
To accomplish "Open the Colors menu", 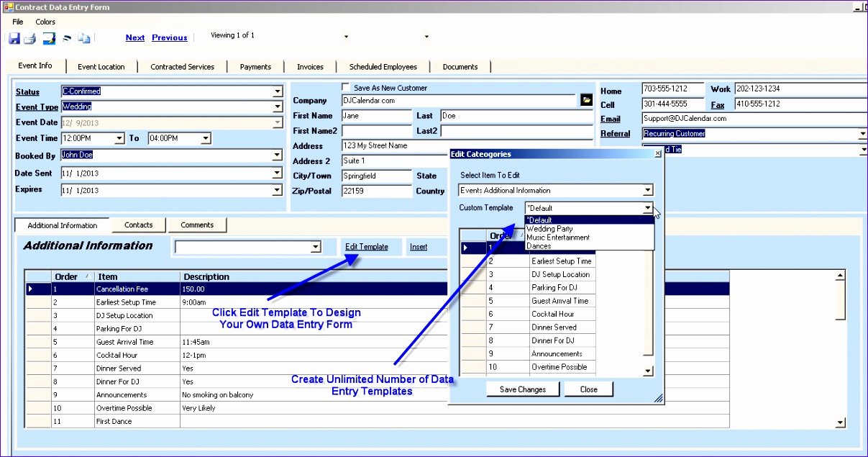I will [45, 22].
